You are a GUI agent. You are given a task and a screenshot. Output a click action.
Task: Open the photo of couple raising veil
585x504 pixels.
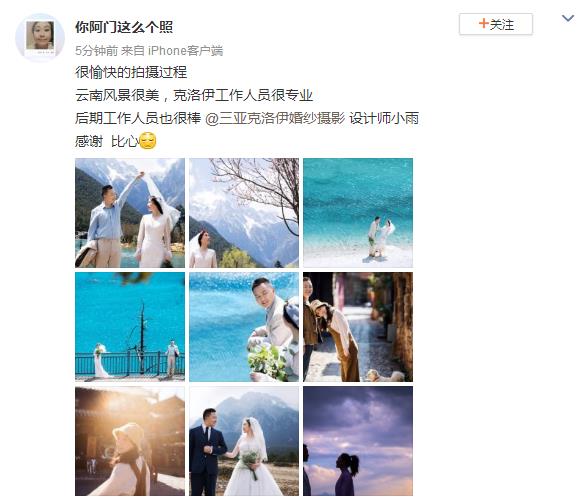point(130,213)
